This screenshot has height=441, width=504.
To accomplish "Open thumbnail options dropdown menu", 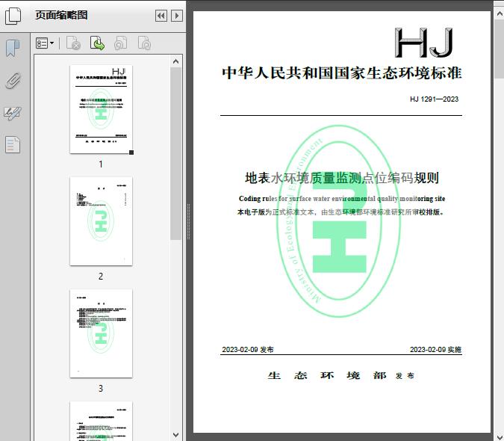I will 45,43.
